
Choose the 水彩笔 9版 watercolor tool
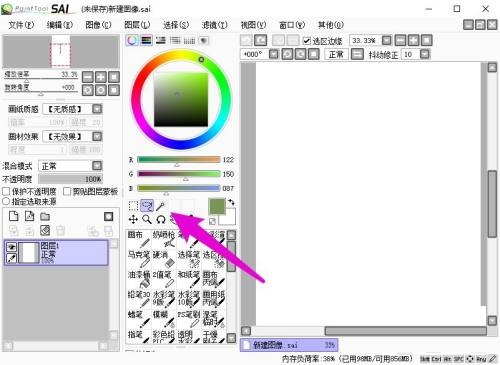click(164, 299)
